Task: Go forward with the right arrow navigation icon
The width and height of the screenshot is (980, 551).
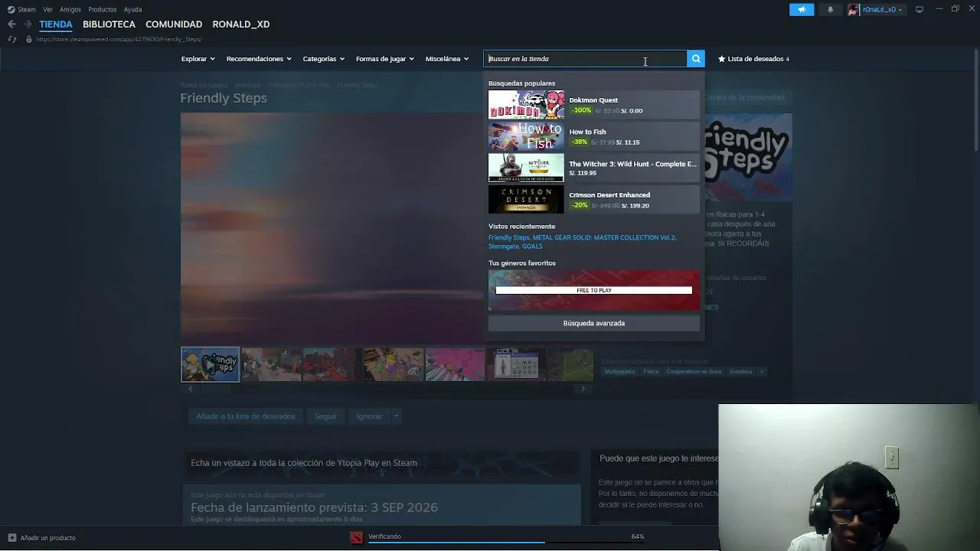Action: coord(28,24)
